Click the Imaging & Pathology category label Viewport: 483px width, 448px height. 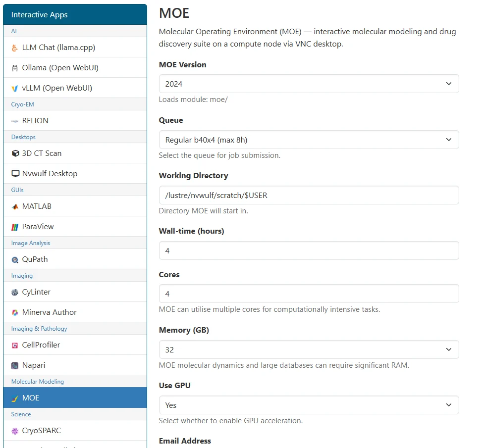pos(39,329)
